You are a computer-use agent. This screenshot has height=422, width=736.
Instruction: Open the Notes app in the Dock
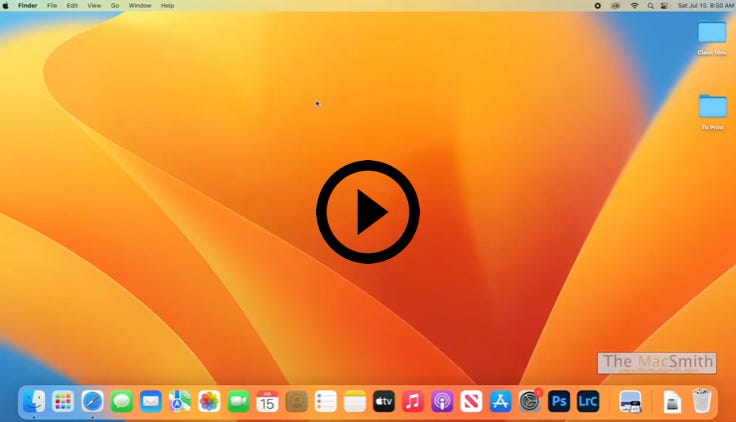tap(355, 401)
